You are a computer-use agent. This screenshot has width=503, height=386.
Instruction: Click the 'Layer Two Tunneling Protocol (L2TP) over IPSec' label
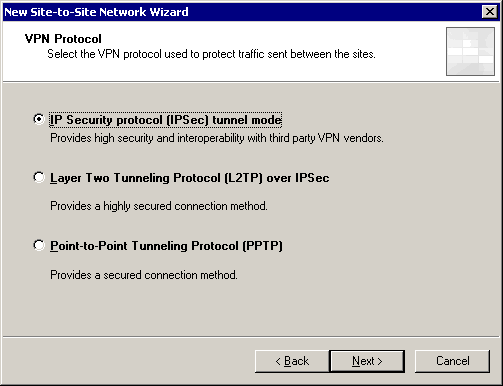(x=190, y=178)
